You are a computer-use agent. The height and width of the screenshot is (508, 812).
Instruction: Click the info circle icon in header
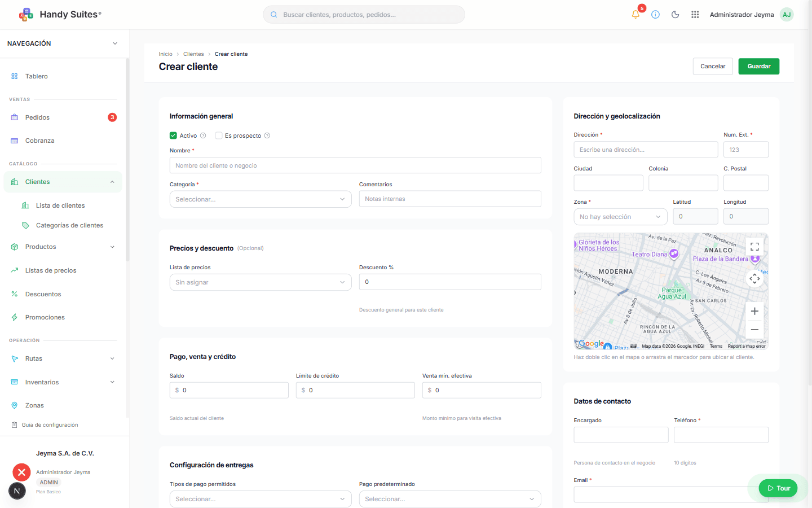(x=655, y=15)
